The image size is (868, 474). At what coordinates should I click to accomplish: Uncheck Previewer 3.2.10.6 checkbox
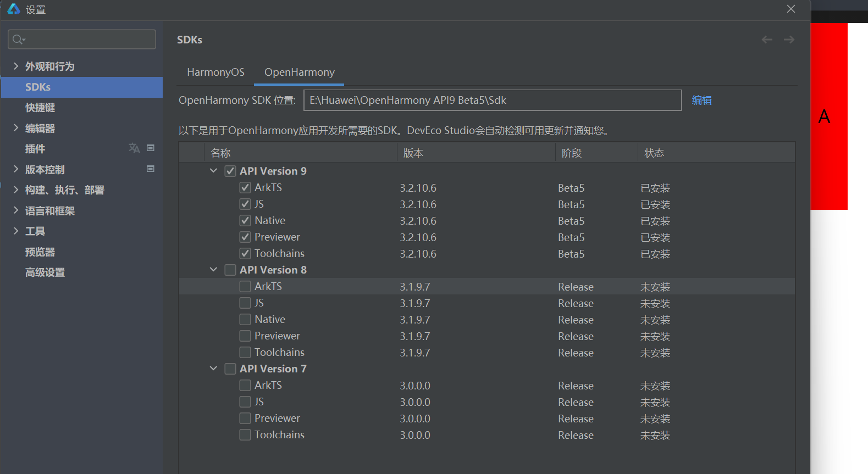pyautogui.click(x=245, y=237)
